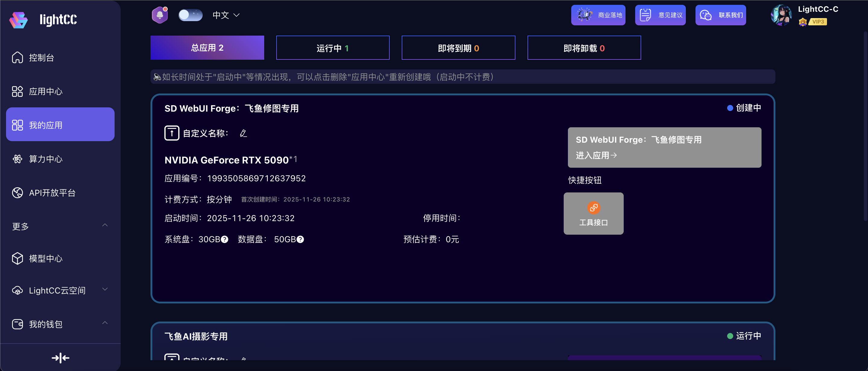This screenshot has width=868, height=371.
Task: Open the 意见建议 feedback button
Action: [660, 15]
